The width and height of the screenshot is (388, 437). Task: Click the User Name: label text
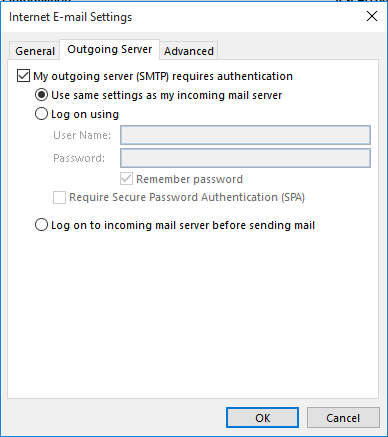click(x=82, y=135)
